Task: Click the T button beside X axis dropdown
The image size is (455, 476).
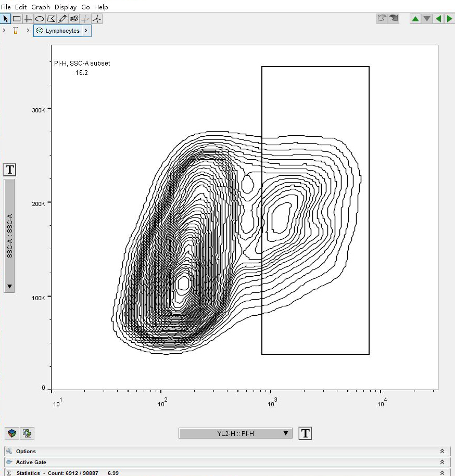Action: click(305, 433)
